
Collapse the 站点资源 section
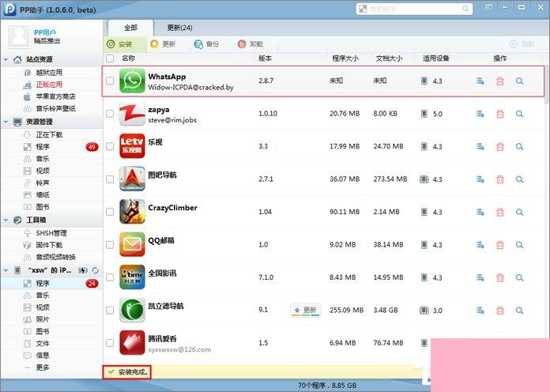(6, 59)
